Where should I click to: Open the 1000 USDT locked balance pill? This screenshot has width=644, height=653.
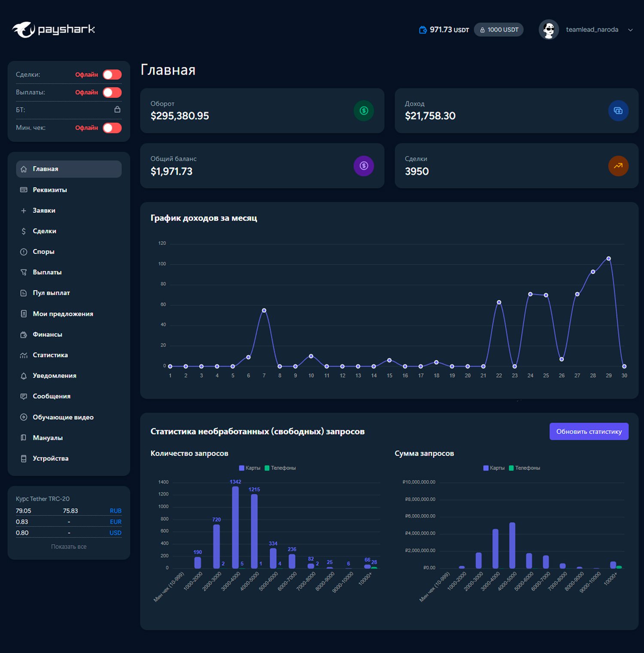499,30
